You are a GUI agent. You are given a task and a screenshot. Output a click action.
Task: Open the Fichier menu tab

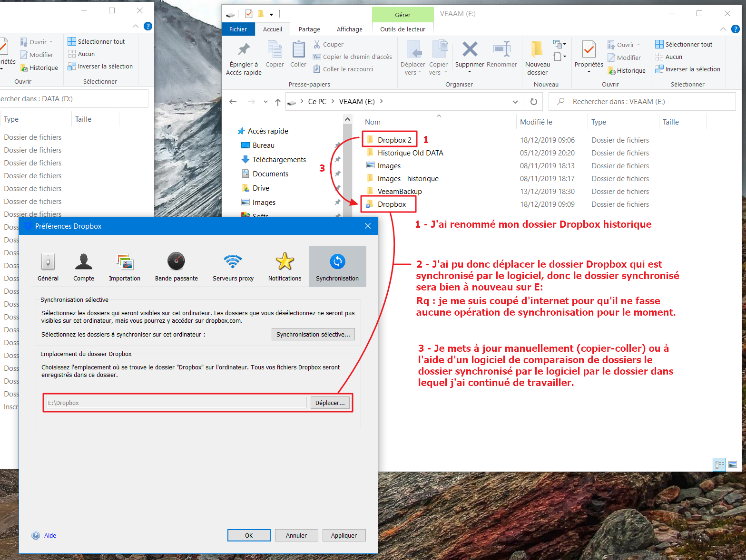pyautogui.click(x=238, y=29)
